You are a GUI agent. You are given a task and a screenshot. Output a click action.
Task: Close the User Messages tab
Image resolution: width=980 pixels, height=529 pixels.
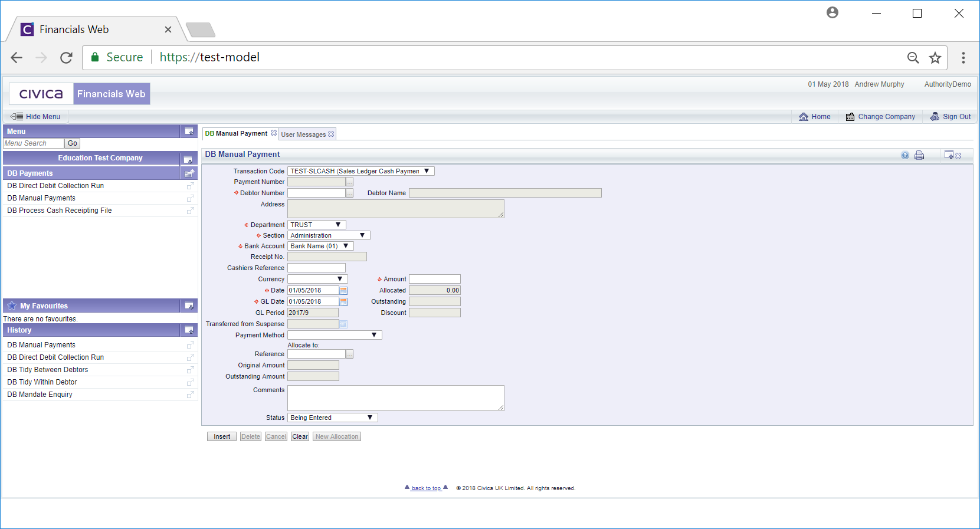coord(331,134)
